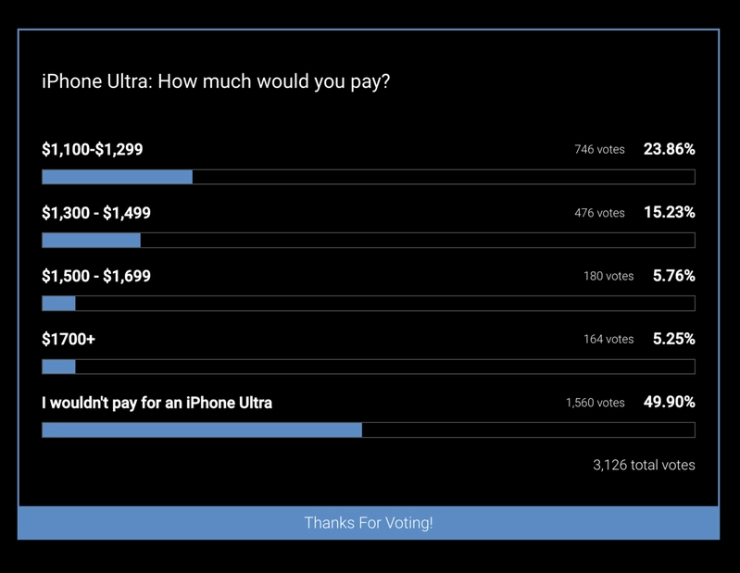Click the 15.23% percentage value
The image size is (740, 573).
[x=669, y=212]
